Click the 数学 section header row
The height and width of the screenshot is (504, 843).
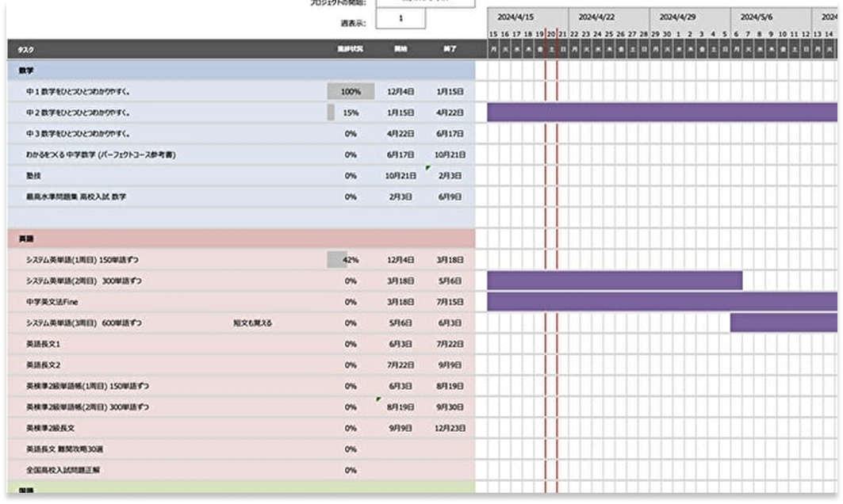238,71
